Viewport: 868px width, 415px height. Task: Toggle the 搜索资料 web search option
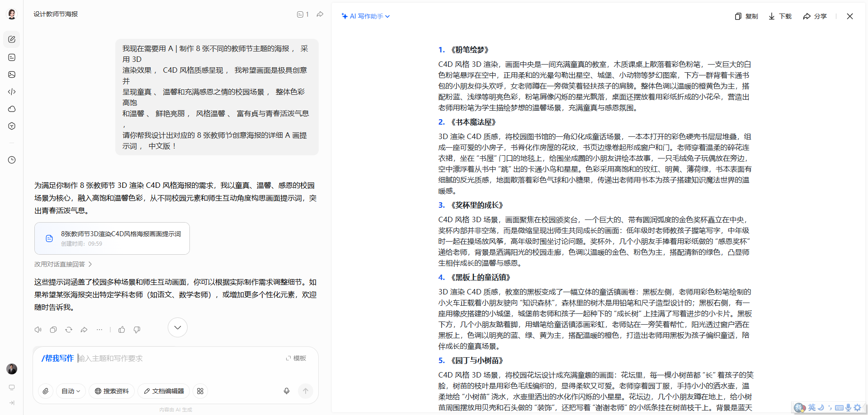click(x=112, y=391)
